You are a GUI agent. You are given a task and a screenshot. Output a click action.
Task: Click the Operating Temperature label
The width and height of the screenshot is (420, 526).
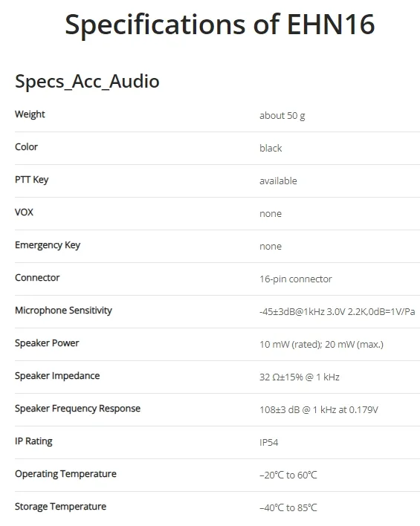point(66,474)
